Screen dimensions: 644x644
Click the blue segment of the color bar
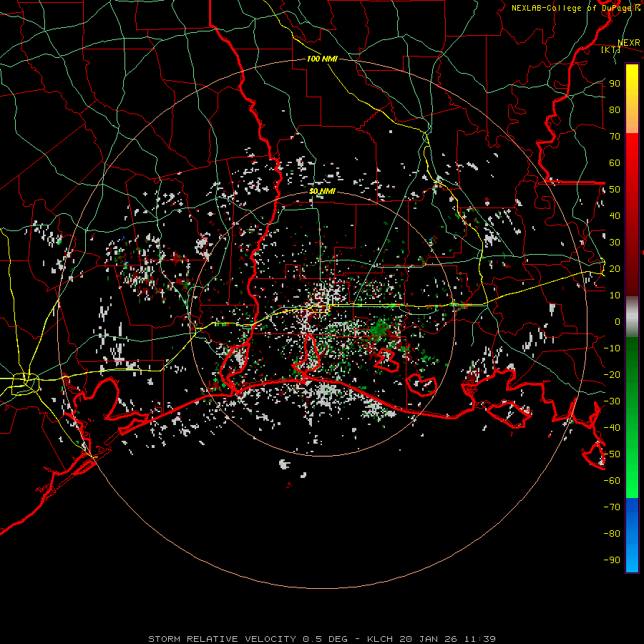[632, 535]
